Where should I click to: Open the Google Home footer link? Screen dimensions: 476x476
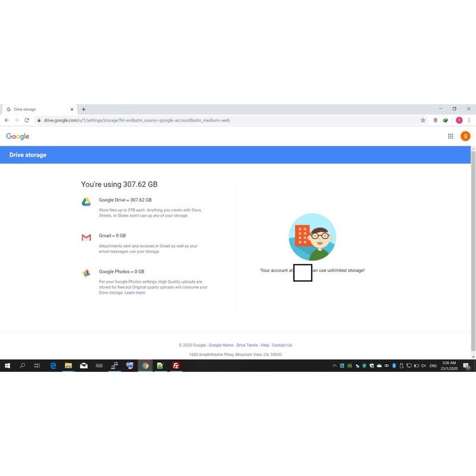(x=221, y=345)
